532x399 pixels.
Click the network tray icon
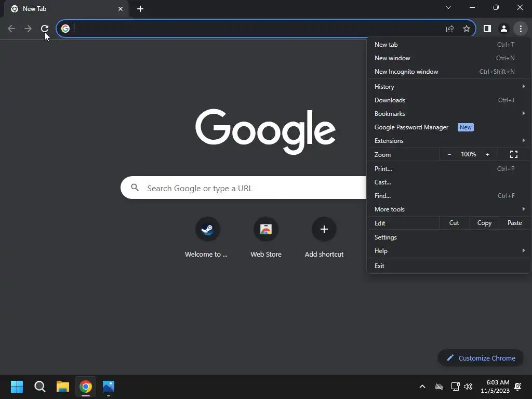click(455, 387)
